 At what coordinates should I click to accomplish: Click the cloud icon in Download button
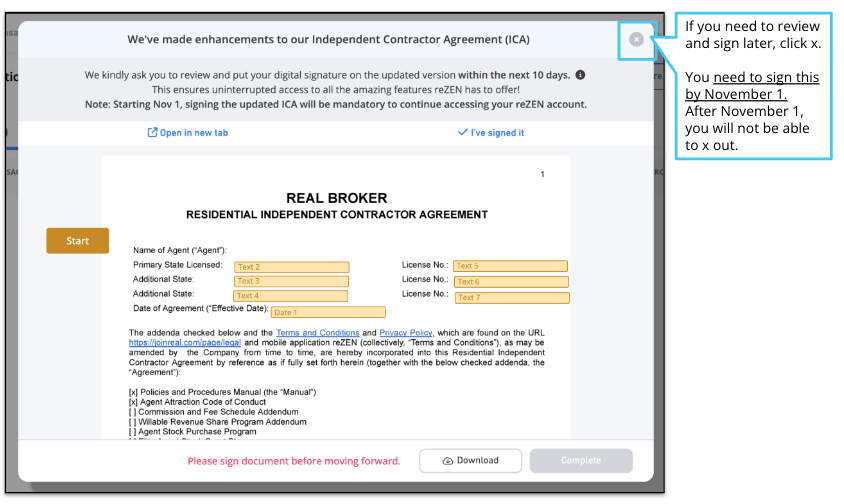click(x=448, y=461)
